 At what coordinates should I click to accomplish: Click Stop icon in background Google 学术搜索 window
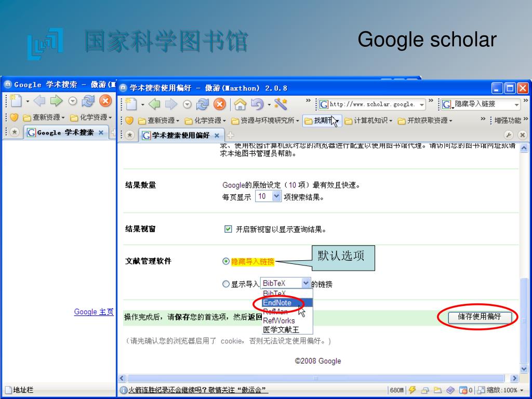tap(105, 101)
